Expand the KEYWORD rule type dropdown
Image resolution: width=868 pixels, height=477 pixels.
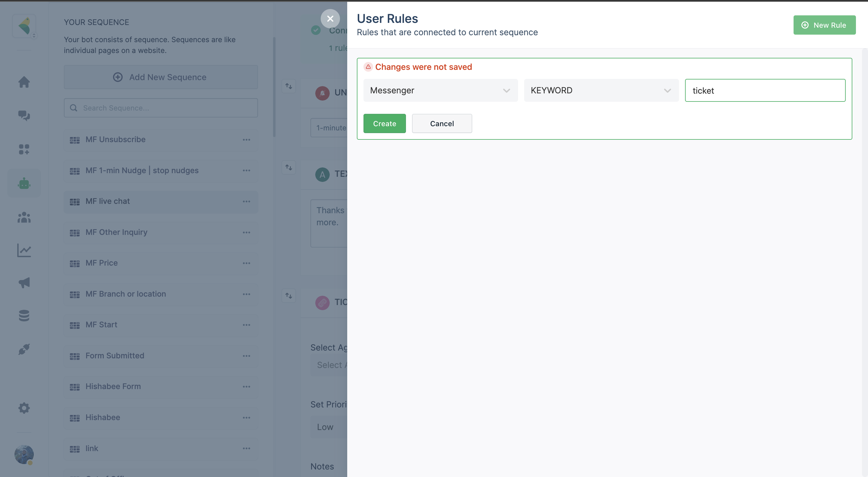tap(601, 90)
